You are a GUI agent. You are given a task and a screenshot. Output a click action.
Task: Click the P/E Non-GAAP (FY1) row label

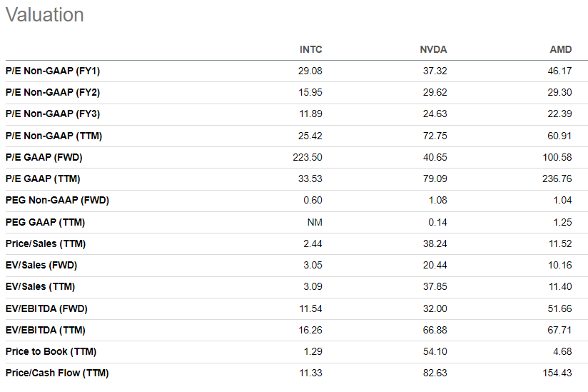click(x=53, y=71)
